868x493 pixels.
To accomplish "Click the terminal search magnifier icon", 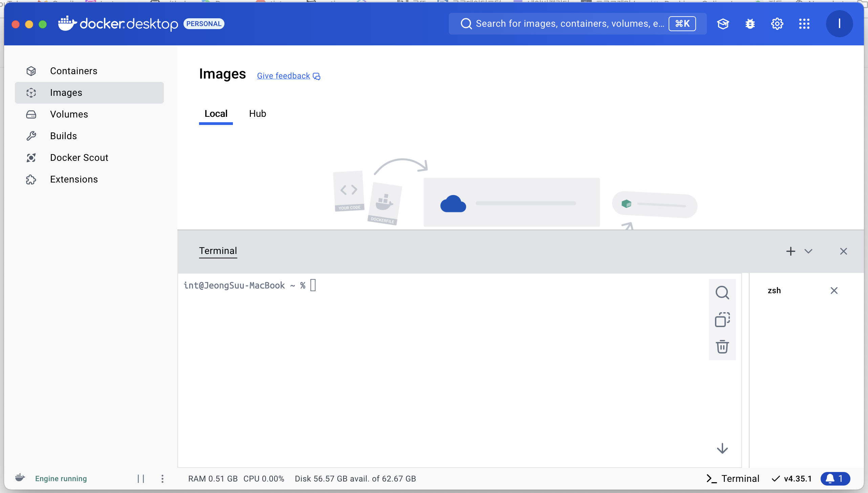I will coord(722,293).
